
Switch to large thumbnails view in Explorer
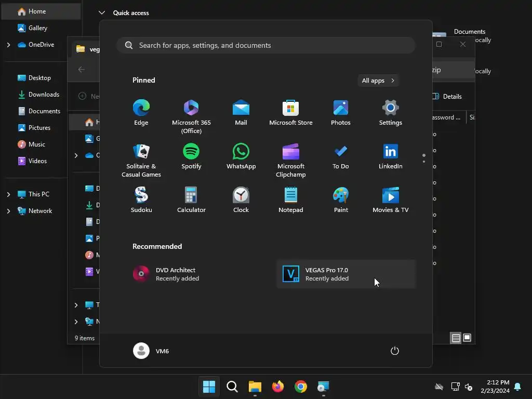[467, 338]
